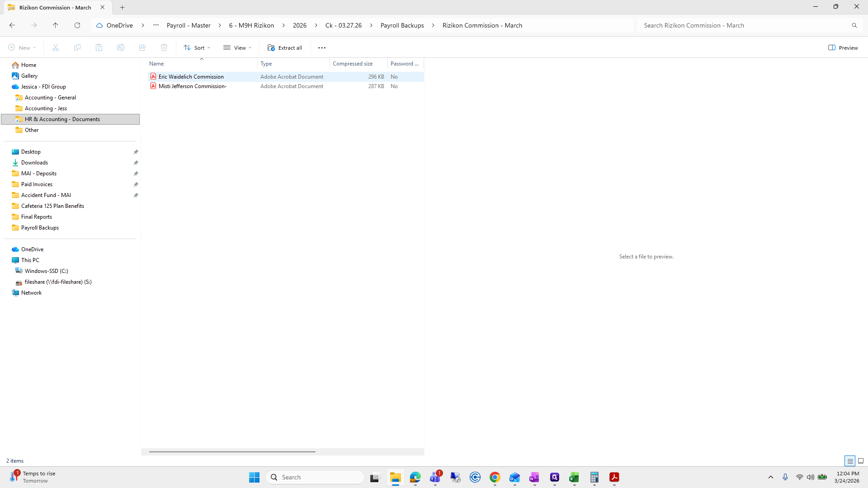The width and height of the screenshot is (868, 488).
Task: Click the Copy icon in toolbar
Action: 77,47
